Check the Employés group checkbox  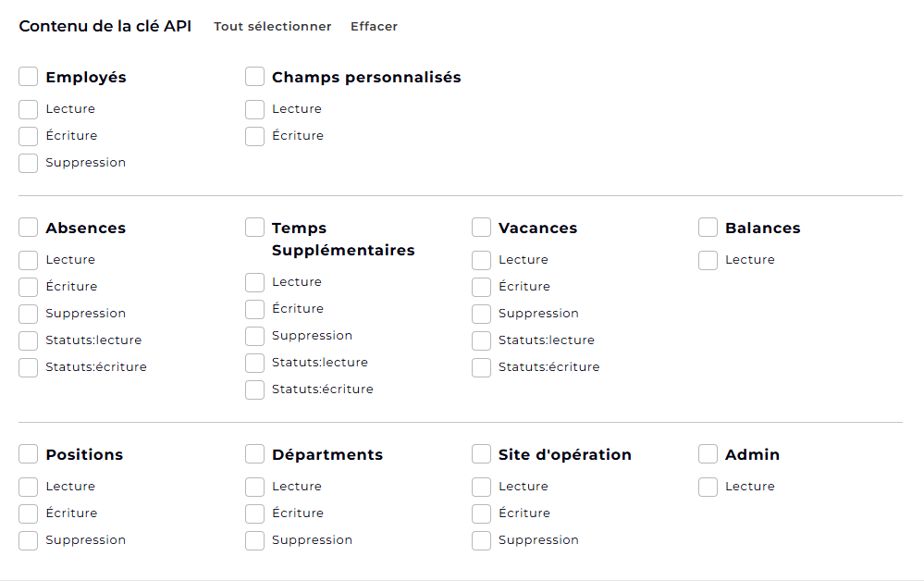click(29, 77)
